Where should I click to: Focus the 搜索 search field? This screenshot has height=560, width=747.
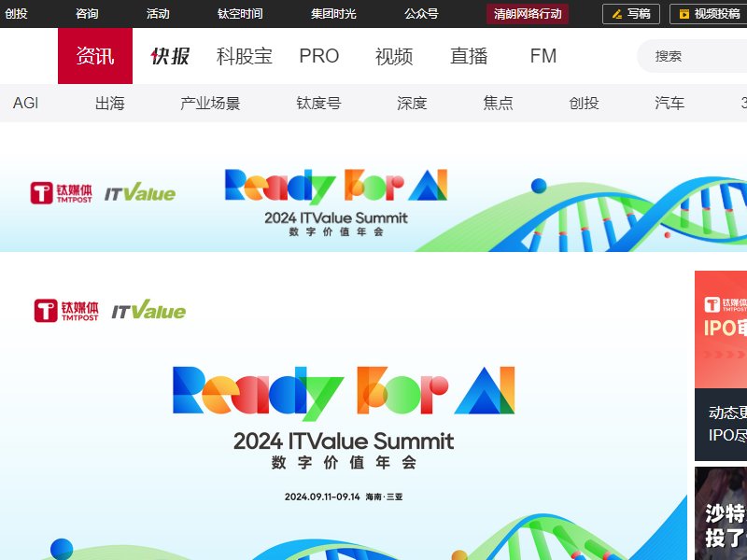point(692,56)
